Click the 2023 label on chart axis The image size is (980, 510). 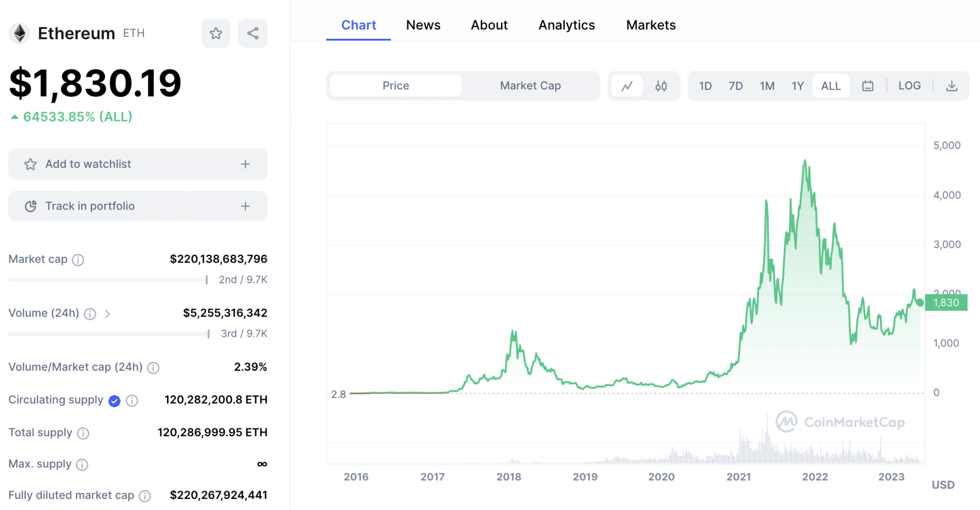[891, 477]
